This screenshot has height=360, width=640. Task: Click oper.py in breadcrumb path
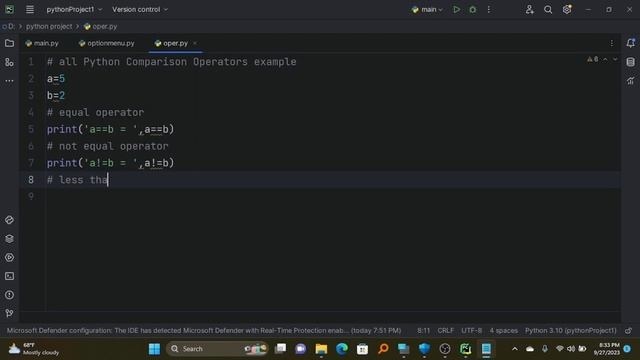coord(100,27)
